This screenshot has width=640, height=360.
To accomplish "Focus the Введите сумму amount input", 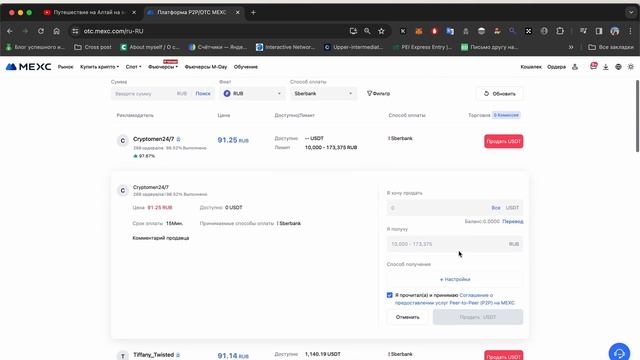I will click(x=144, y=93).
